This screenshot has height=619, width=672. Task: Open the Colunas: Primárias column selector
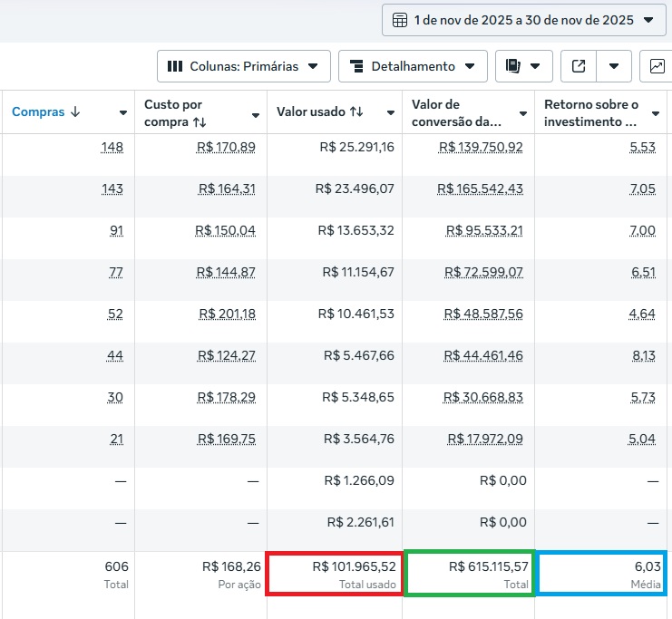[x=243, y=66]
